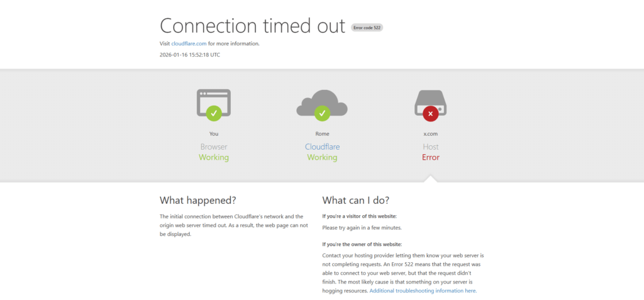Open Additional troubleshooting information link
This screenshot has height=300, width=644.
[423, 291]
